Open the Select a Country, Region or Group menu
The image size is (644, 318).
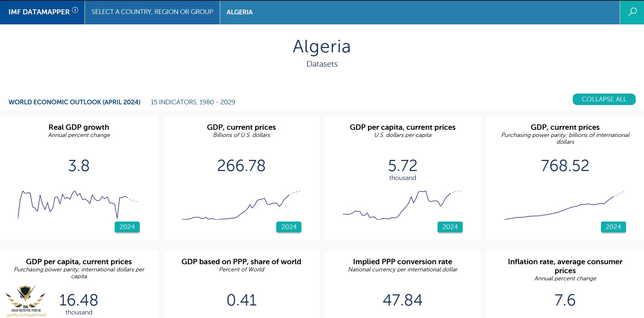point(152,12)
